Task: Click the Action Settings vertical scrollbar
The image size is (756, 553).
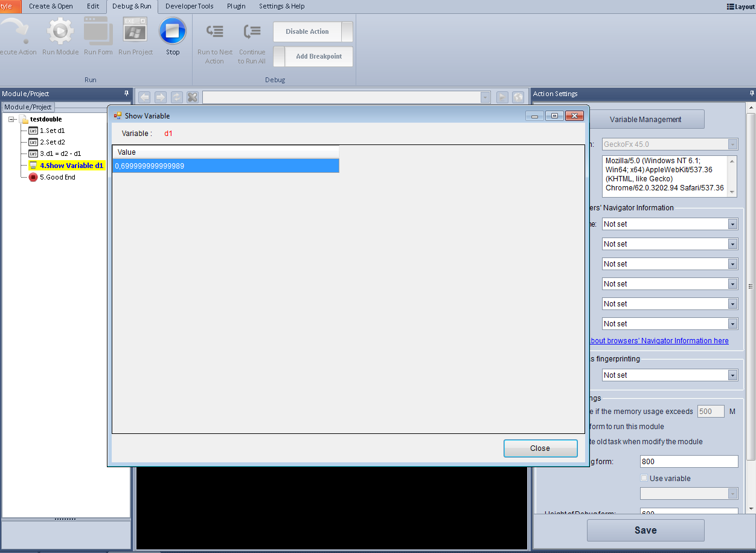Action: (x=751, y=302)
